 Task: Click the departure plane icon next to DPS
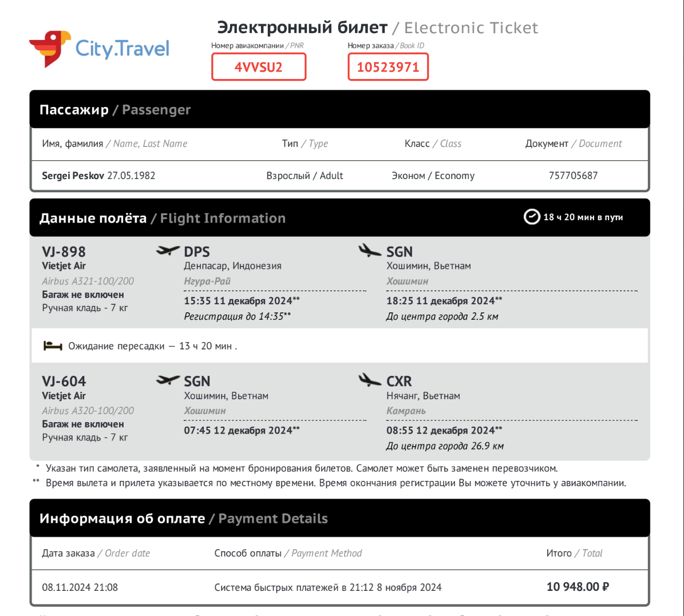pos(168,251)
